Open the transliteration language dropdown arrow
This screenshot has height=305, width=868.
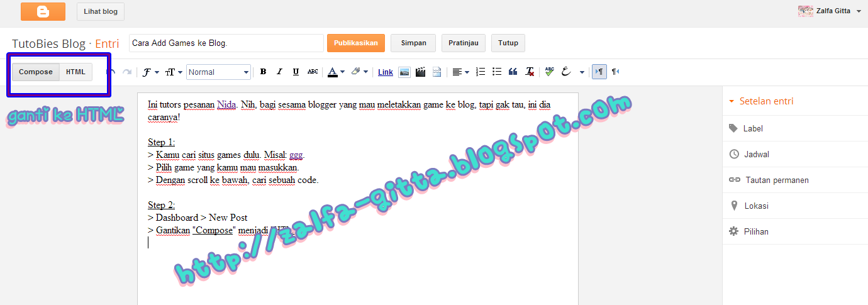(x=582, y=72)
